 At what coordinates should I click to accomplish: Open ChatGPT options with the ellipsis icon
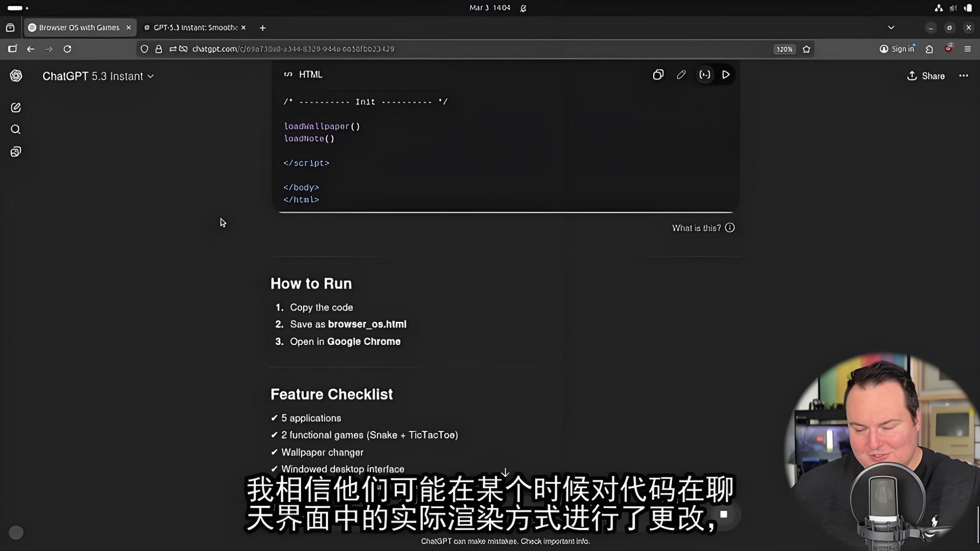(963, 76)
